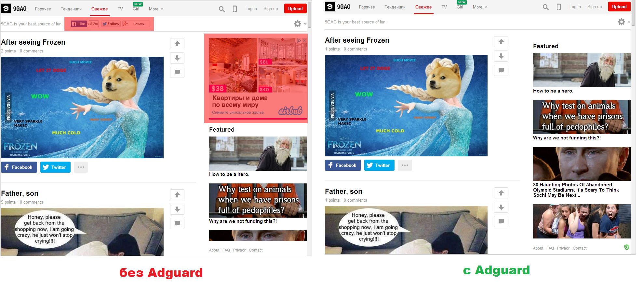Screen dimensions: 644x288
Task: Open the Abandoned Olympic Stadiums featured link
Action: 576,190
